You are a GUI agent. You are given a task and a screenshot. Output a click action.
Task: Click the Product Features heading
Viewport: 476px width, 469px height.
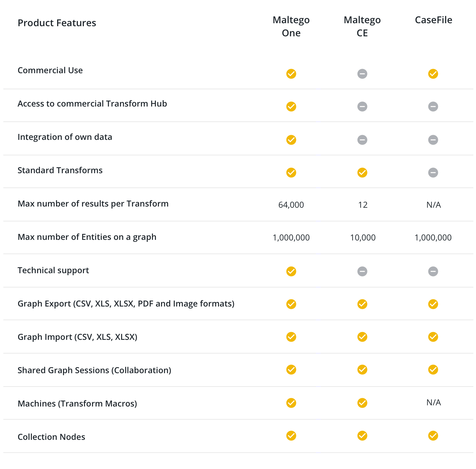(x=57, y=23)
